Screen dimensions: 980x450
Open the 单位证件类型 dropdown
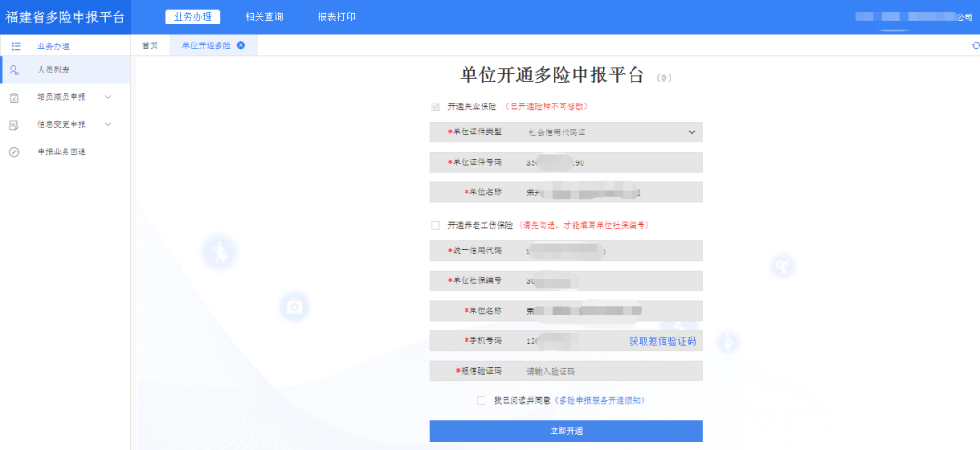click(x=566, y=132)
